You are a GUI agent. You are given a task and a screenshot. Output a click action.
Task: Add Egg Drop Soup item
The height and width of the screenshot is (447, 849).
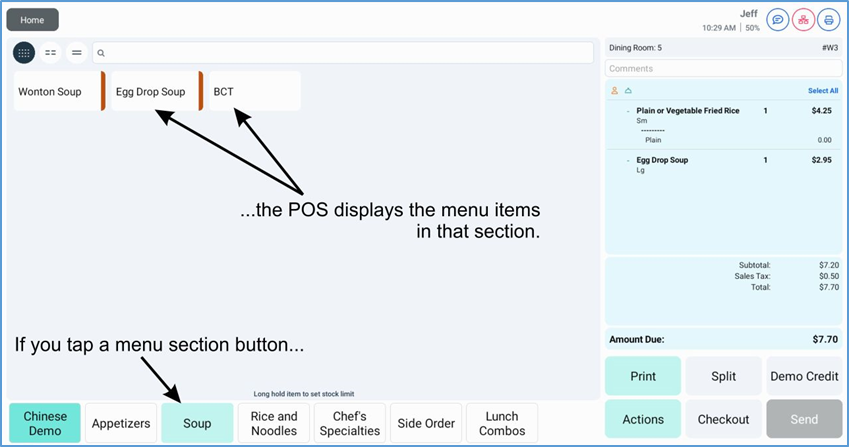157,91
